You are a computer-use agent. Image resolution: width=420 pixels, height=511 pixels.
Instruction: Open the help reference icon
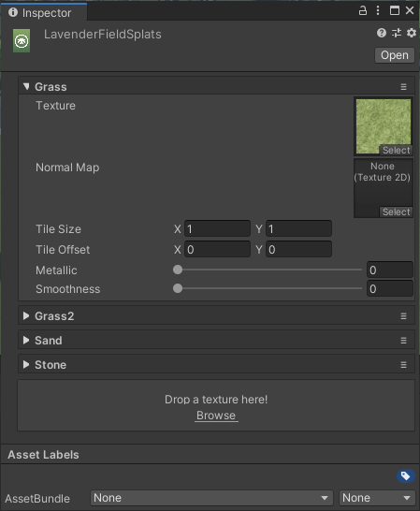point(382,33)
